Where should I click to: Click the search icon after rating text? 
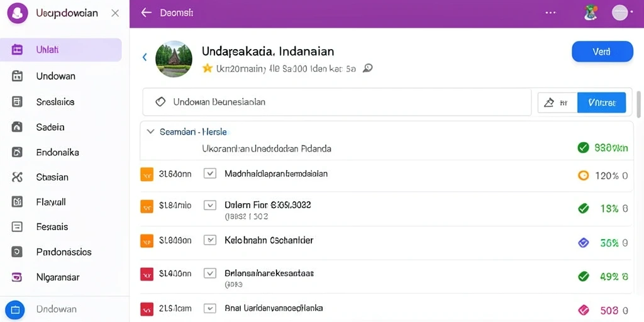tap(367, 68)
